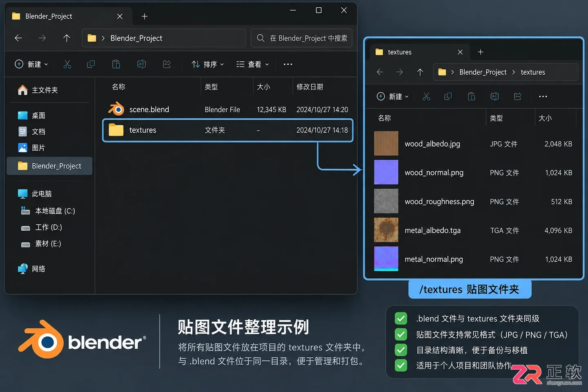
Task: Select Blender_Project in sidebar
Action: tap(49, 166)
